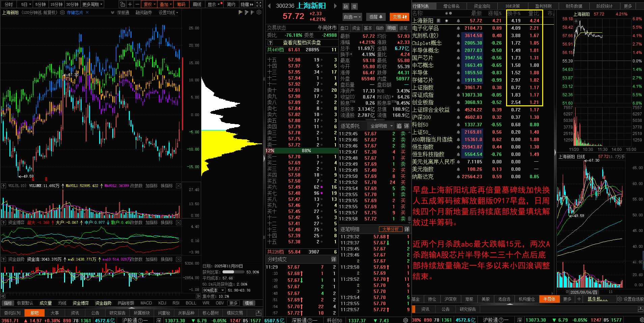Screen dimensions: 644x323
Task: Add a new watchlist tab with plus icon
Action: coord(579,299)
